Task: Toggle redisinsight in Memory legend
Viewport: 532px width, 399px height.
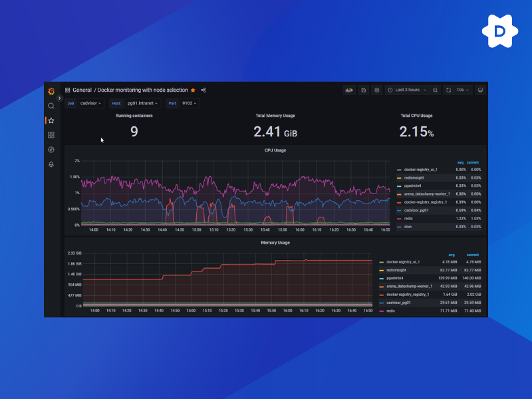Action: click(396, 270)
